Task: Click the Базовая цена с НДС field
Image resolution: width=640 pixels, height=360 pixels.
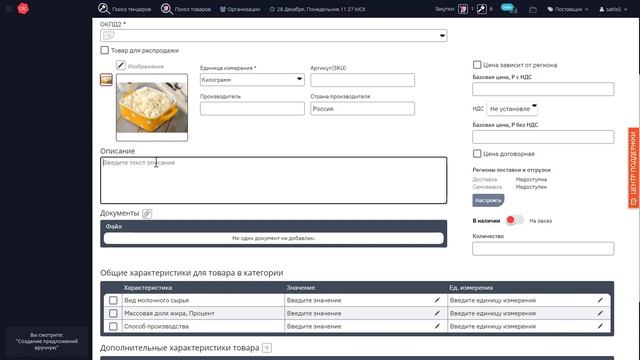Action: point(543,89)
